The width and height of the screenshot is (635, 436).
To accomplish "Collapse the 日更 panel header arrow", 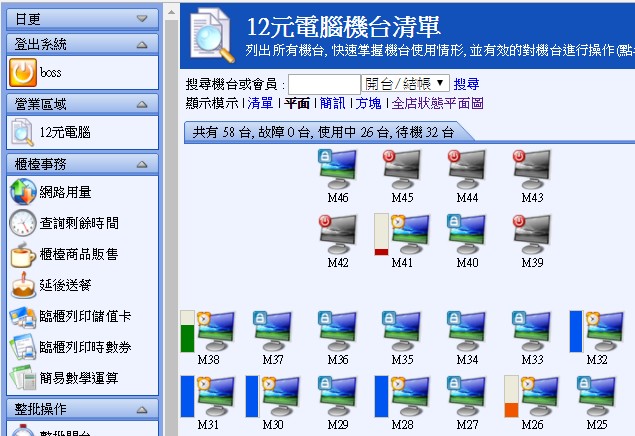I will point(142,19).
